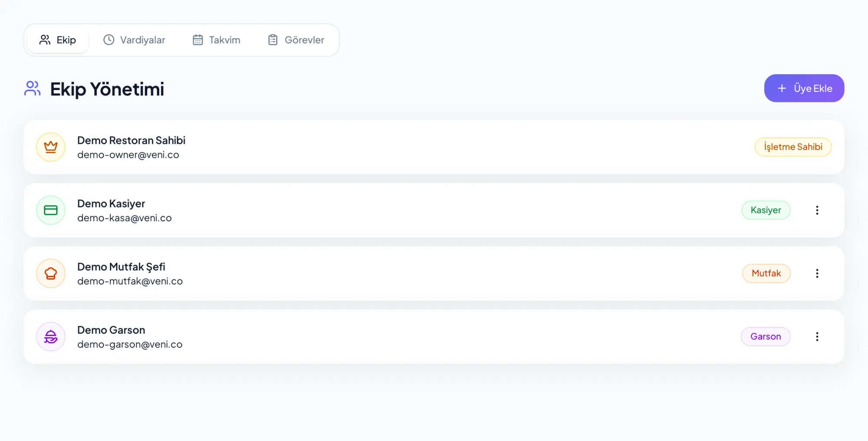Open the three-dot menu for Demo Kasiyer
Viewport: 868px width, 441px height.
click(x=817, y=210)
